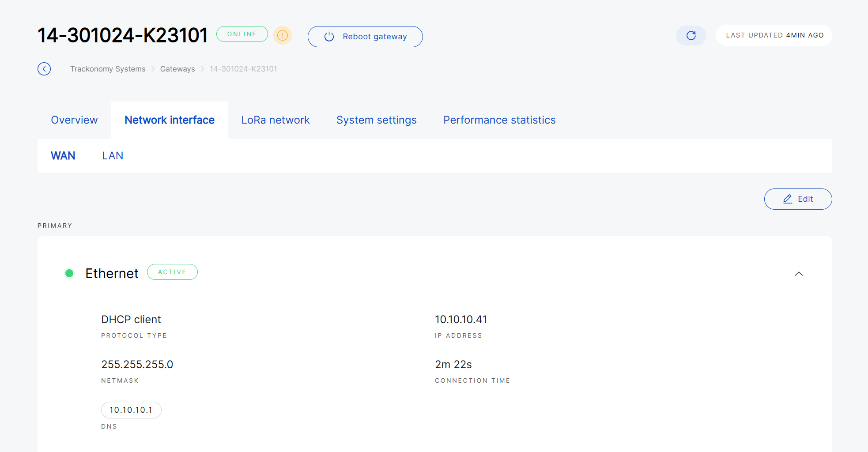Image resolution: width=868 pixels, height=452 pixels.
Task: Switch to the LAN sub-tab
Action: click(113, 156)
